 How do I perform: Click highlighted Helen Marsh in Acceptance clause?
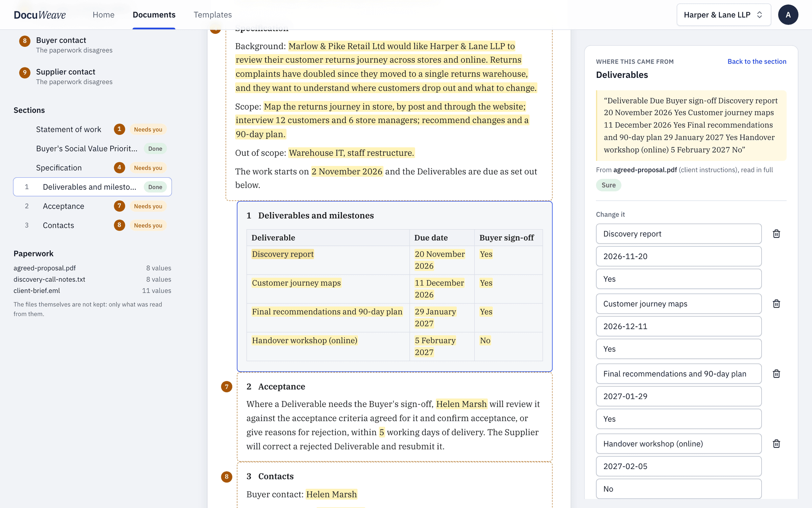tap(461, 404)
